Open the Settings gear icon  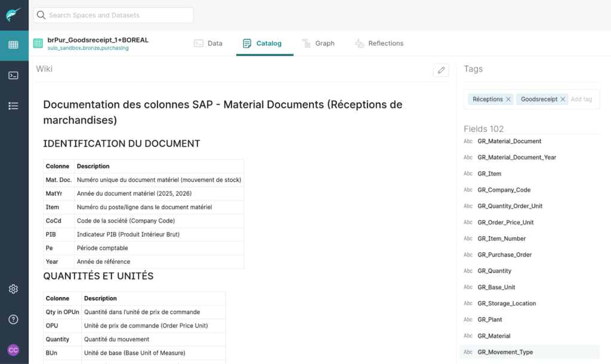coord(13,289)
